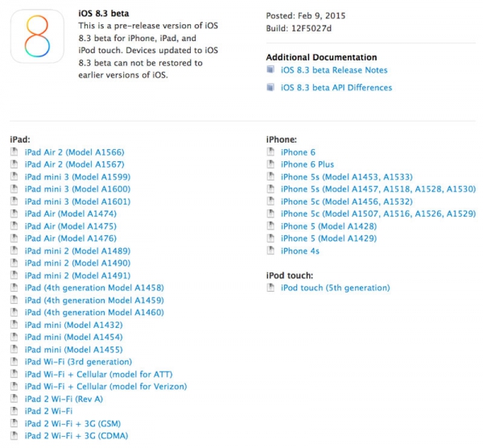Click file icon next to iPhone 5 (Model A1428)
The image size is (483, 448).
pyautogui.click(x=270, y=226)
